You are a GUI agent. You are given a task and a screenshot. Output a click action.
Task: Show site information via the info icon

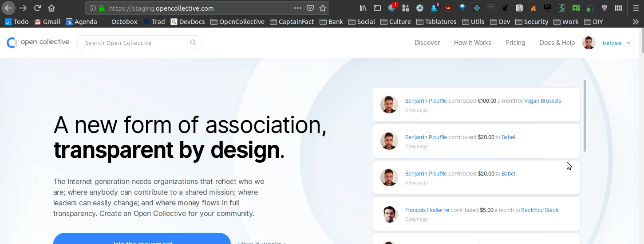coord(92,8)
